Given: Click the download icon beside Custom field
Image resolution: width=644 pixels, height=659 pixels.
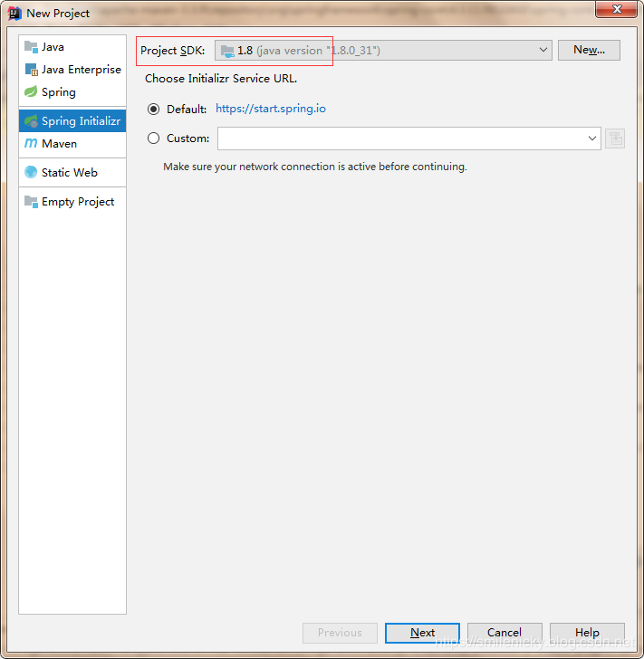Looking at the screenshot, I should point(615,138).
